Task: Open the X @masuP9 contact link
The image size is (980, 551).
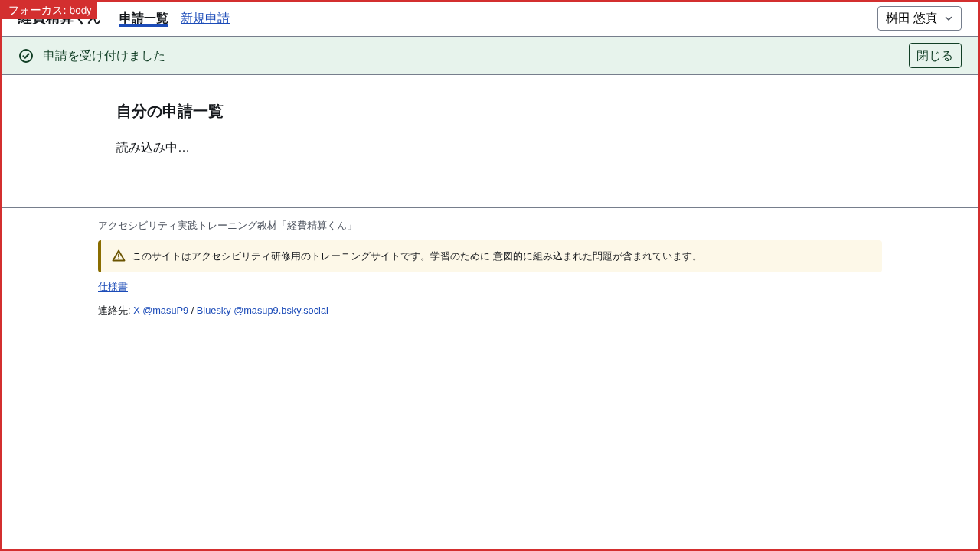Action: [161, 311]
